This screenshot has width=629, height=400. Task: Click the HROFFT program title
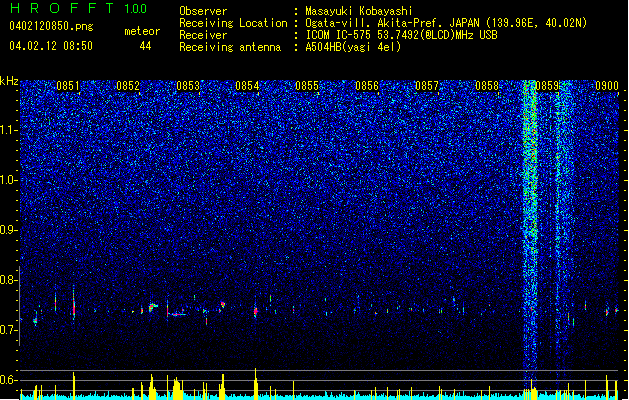(x=62, y=8)
